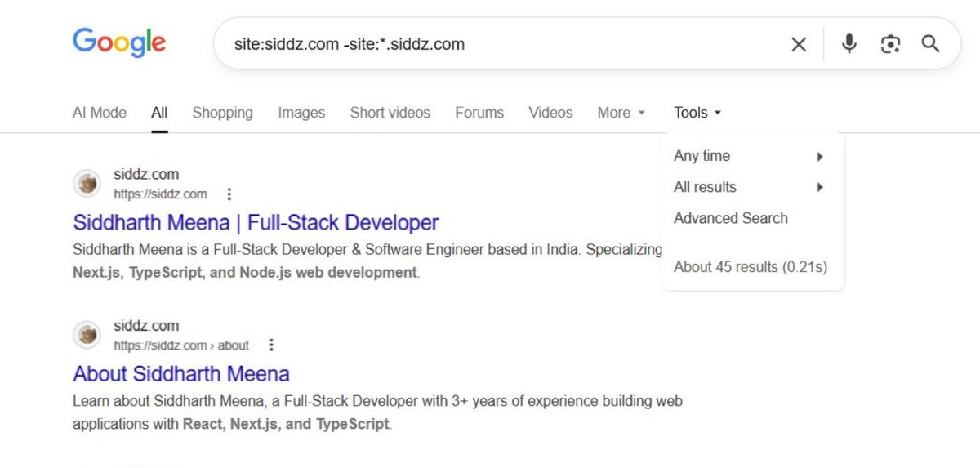The height and width of the screenshot is (468, 980).
Task: Select the All results tab
Action: (159, 113)
